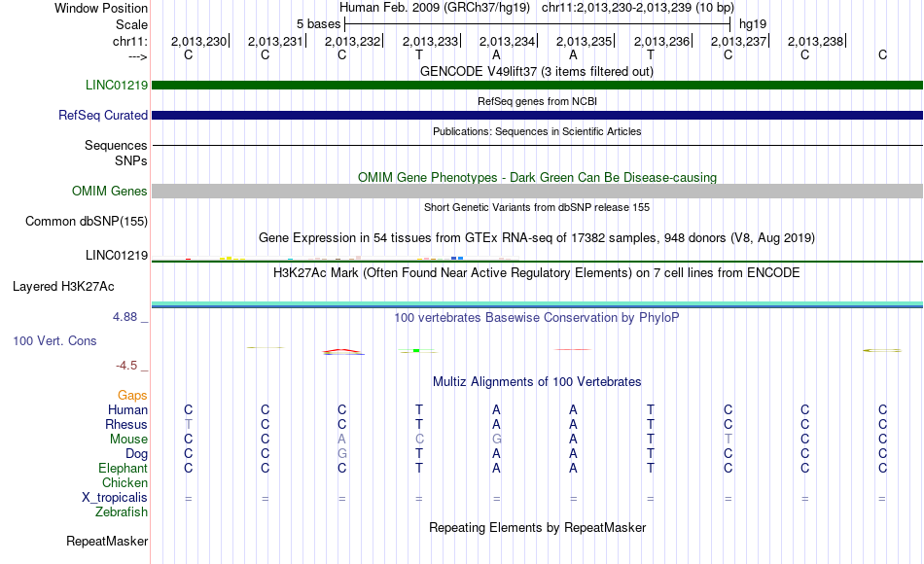This screenshot has height=564, width=924.
Task: Open the 100 Vert. Cons track label
Action: coord(54,340)
